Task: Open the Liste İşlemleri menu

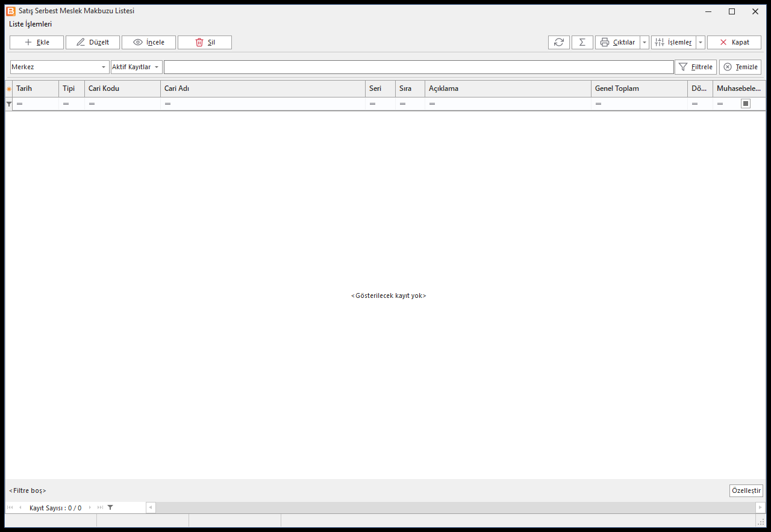Action: (x=31, y=24)
